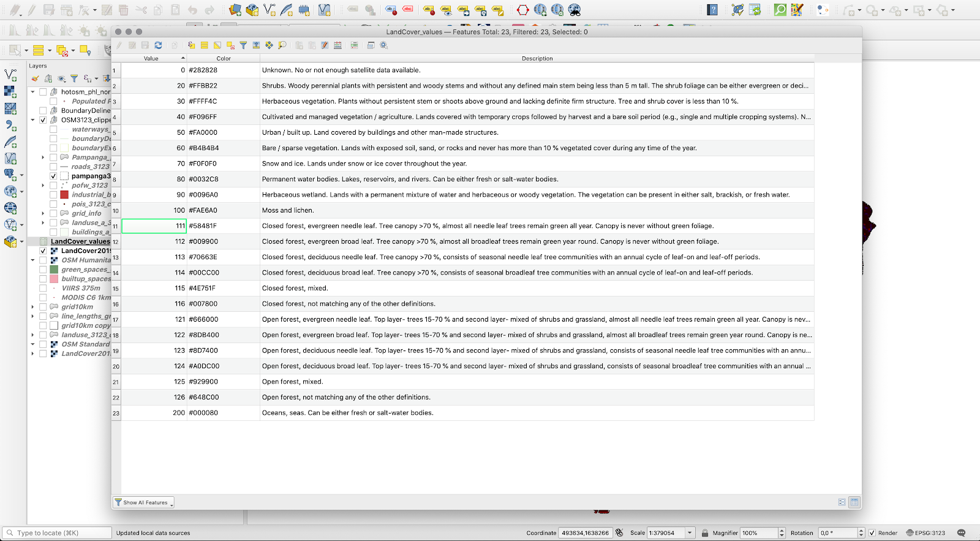This screenshot has height=541, width=980.
Task: Reload the attribute table
Action: [x=158, y=45]
